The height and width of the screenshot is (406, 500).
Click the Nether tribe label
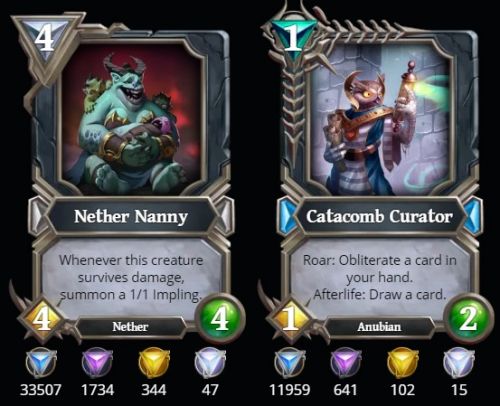click(x=130, y=327)
